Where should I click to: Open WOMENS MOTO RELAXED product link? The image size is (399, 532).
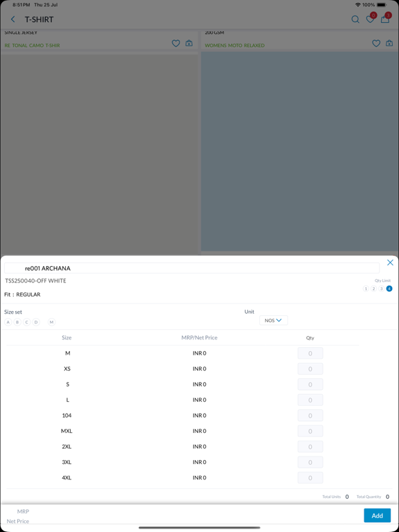[x=235, y=45]
